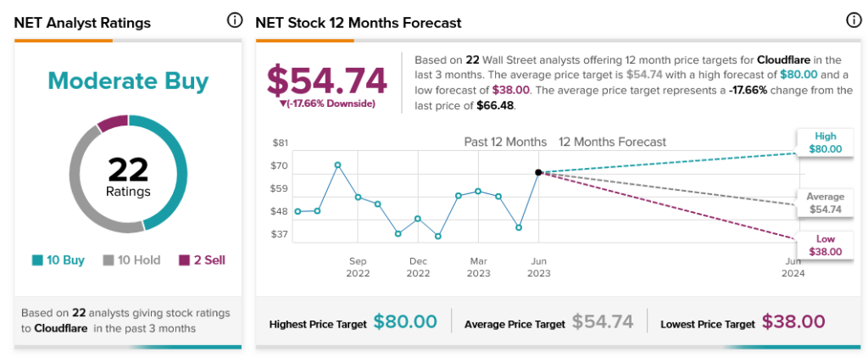Click the 22 Ratings donut chart center
This screenshot has height=363, width=868.
(128, 176)
